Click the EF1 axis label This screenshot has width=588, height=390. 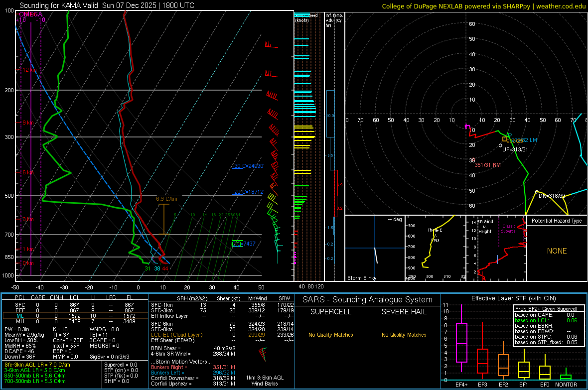coord(524,385)
